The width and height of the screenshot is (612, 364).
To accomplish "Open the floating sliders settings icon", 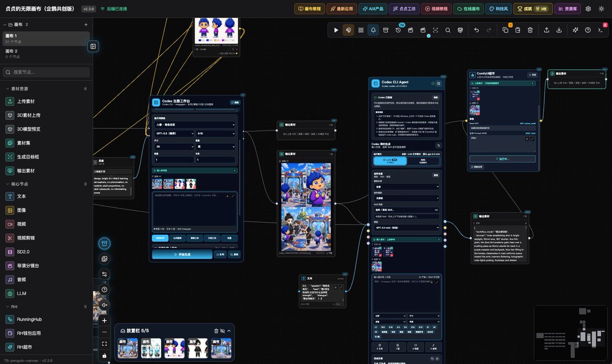I will tap(105, 274).
